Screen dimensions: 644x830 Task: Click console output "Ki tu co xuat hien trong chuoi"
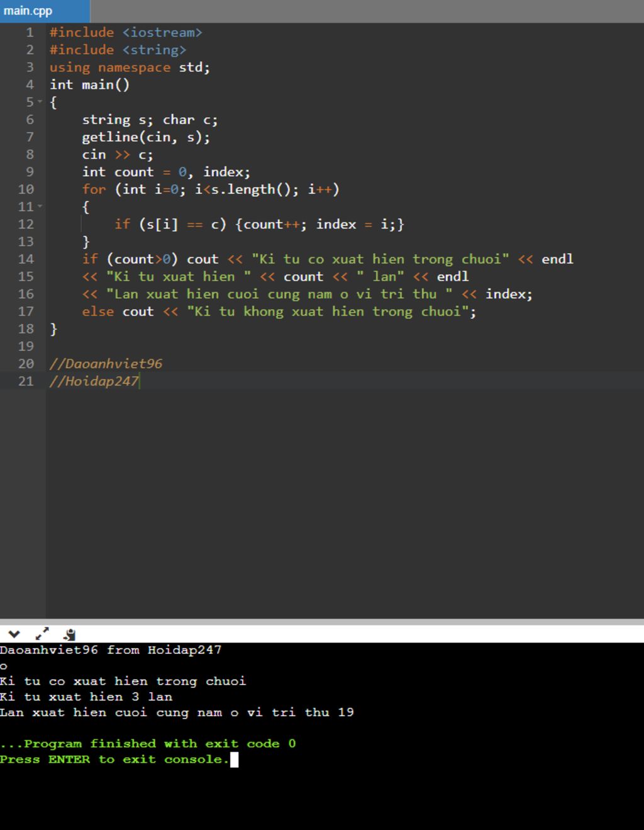tap(123, 681)
